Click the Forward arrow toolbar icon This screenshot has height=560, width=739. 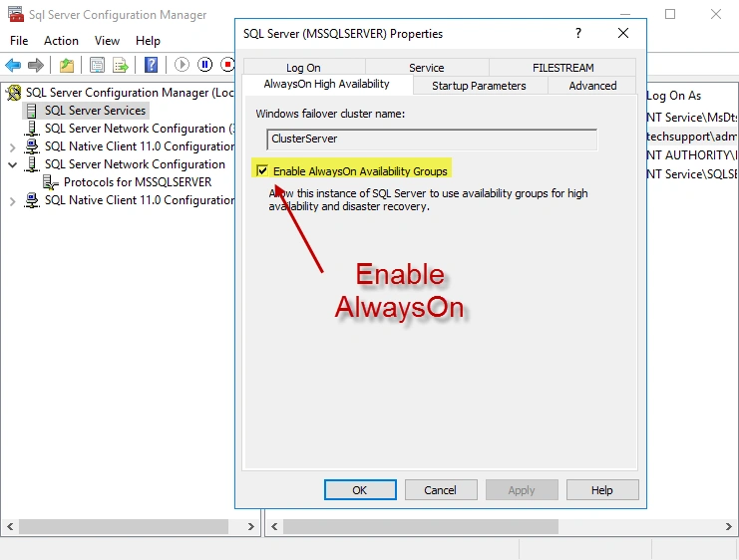pyautogui.click(x=36, y=65)
